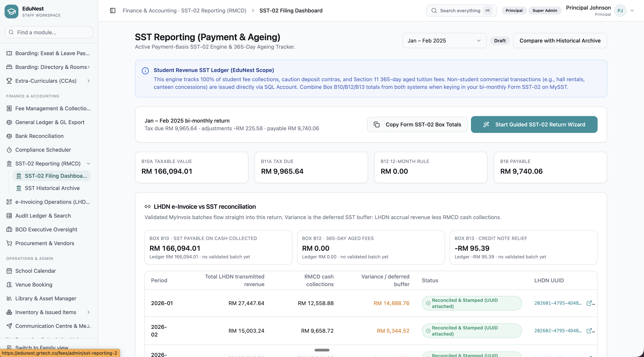Click the B18 Payable RM 9,740.06 card
This screenshot has height=357, width=644.
550,167
